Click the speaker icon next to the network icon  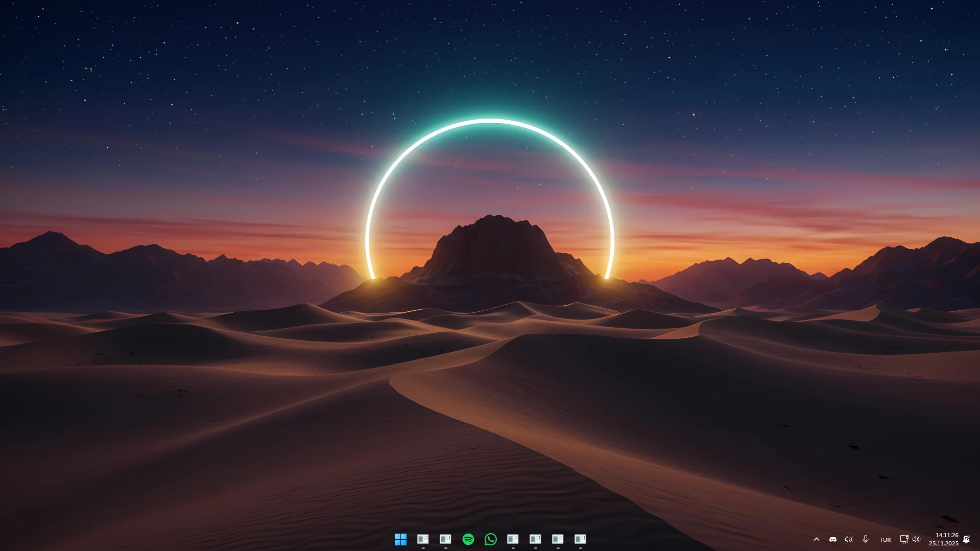point(916,539)
